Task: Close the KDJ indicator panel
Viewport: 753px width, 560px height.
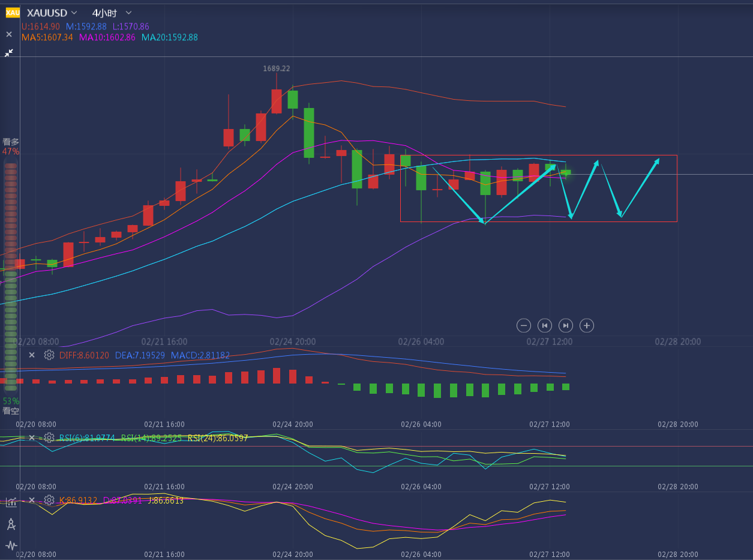Action: coord(32,500)
